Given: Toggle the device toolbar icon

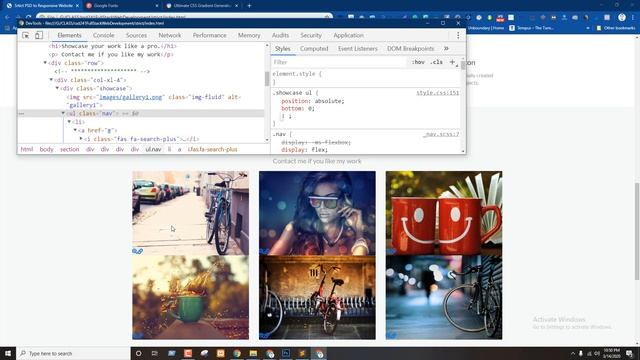Looking at the screenshot, I should point(39,36).
